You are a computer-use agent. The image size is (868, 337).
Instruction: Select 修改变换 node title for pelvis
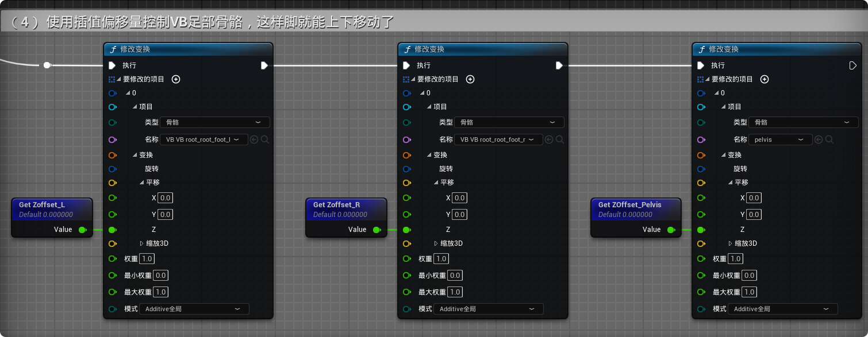pos(724,49)
